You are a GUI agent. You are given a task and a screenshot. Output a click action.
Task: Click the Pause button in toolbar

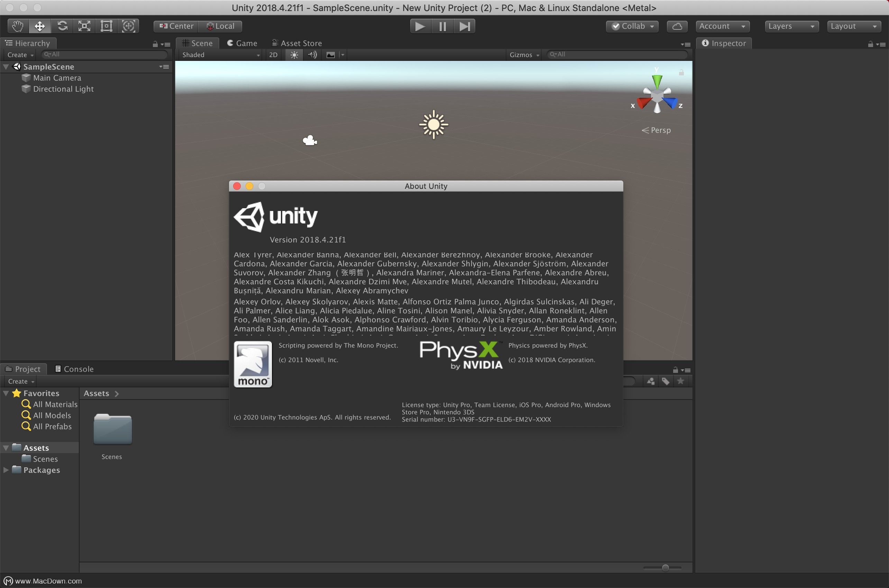pyautogui.click(x=443, y=26)
